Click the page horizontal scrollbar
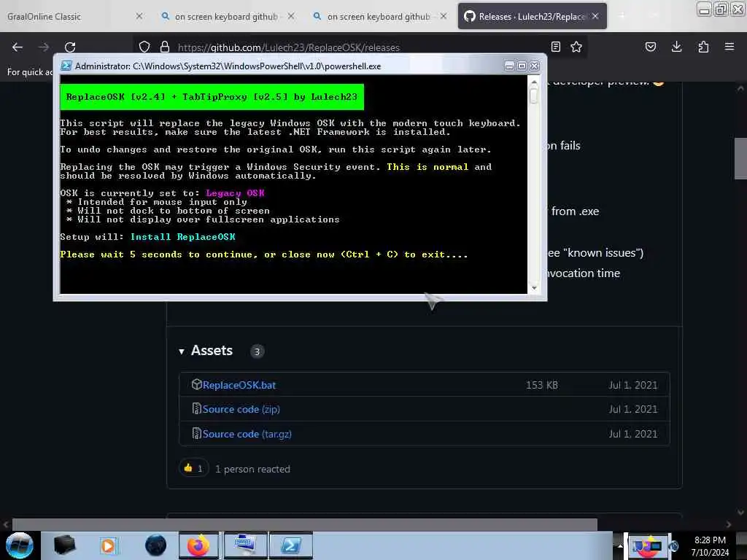This screenshot has width=747, height=560. tap(304, 524)
